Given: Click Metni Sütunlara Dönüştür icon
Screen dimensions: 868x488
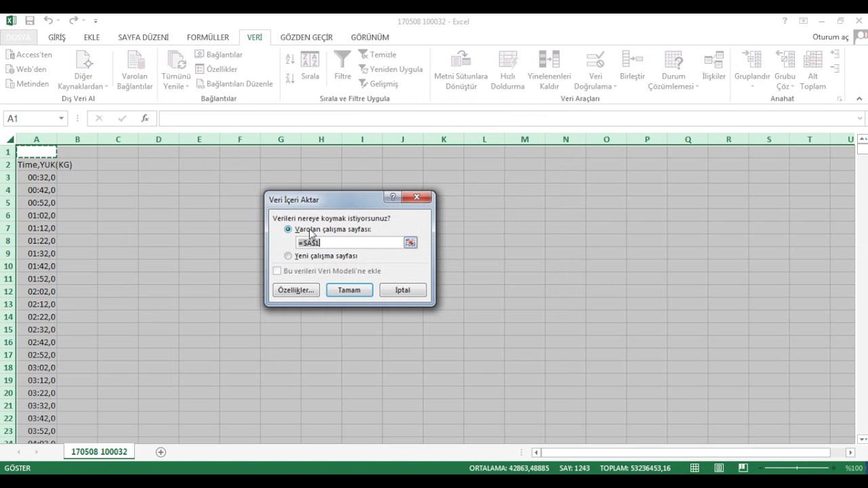Looking at the screenshot, I should (461, 60).
